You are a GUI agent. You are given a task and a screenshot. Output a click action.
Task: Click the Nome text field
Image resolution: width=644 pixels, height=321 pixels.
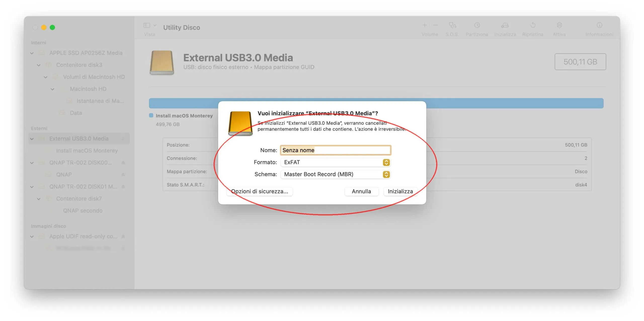pyautogui.click(x=335, y=150)
